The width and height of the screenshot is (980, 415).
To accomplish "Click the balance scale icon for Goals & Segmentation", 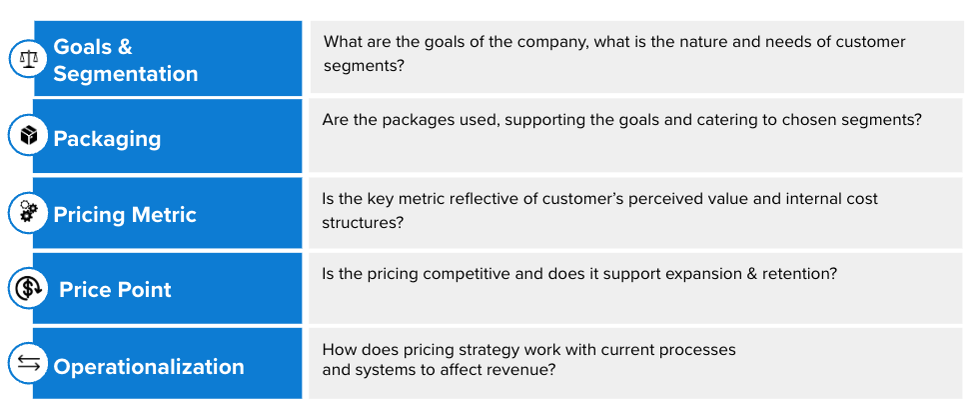I will (27, 58).
